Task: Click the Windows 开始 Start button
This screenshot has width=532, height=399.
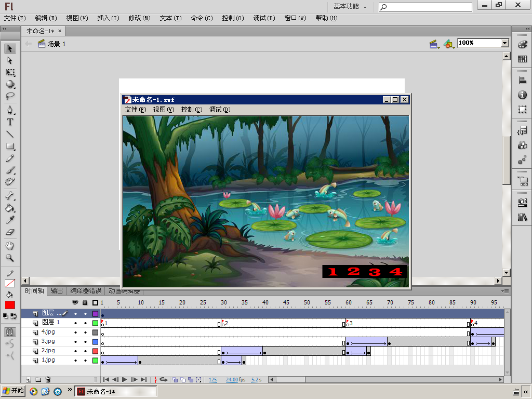Action: pyautogui.click(x=14, y=391)
